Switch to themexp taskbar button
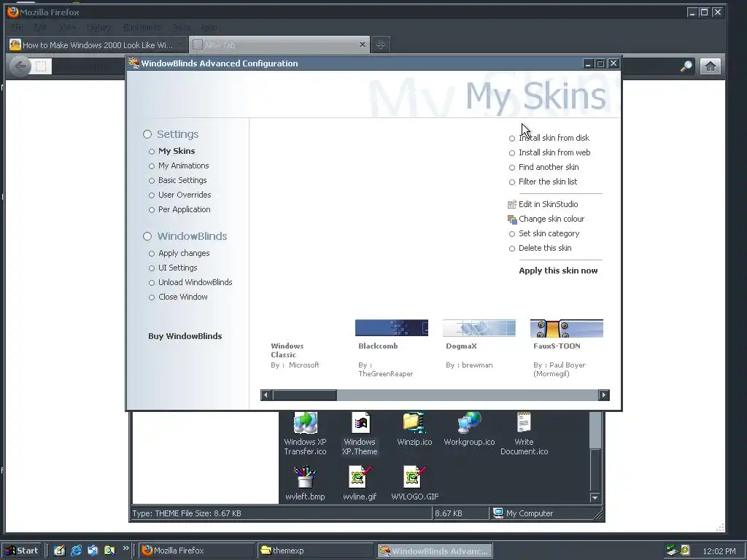The image size is (747, 560). [316, 551]
